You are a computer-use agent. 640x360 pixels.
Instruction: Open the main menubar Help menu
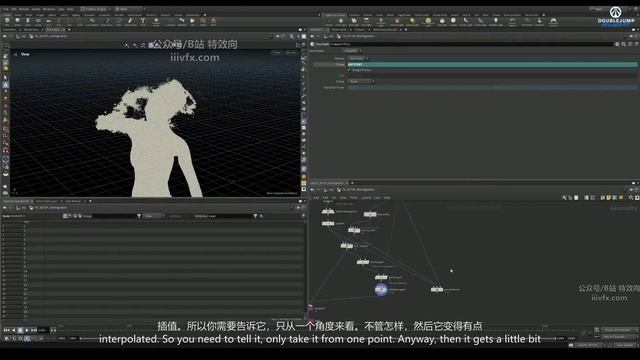tap(70, 9)
